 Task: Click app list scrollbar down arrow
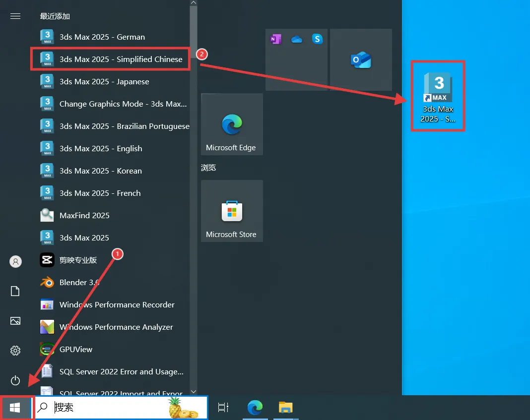click(x=194, y=392)
